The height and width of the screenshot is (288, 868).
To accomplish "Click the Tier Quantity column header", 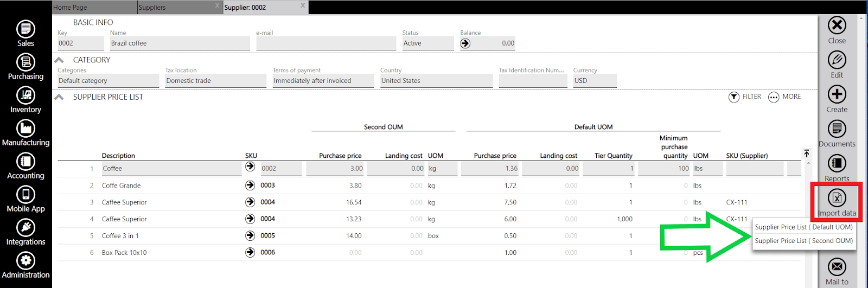I will (x=613, y=156).
